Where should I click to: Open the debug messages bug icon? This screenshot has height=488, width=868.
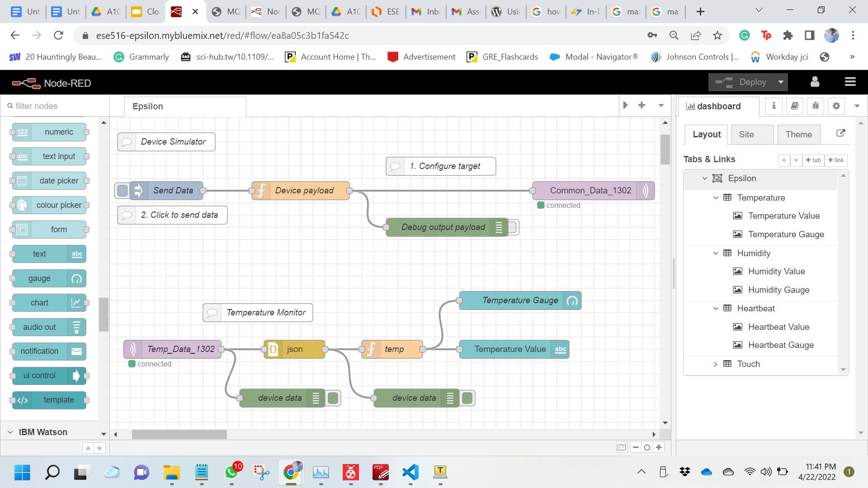(815, 106)
